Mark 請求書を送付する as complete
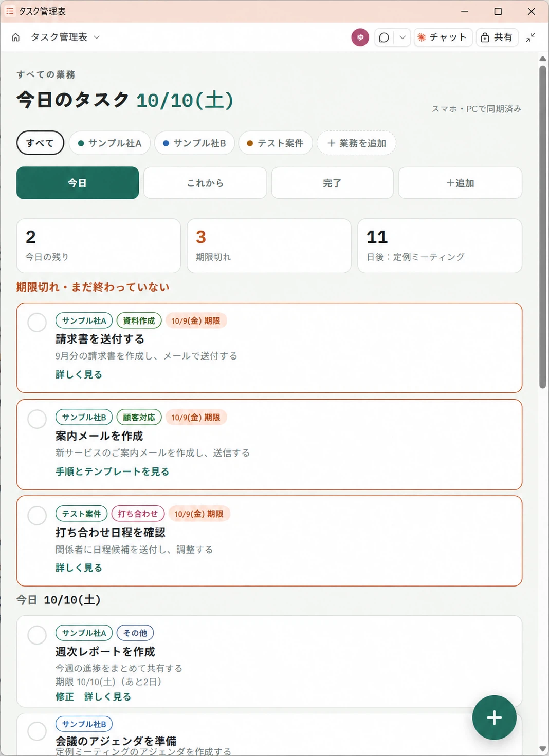The image size is (549, 756). click(37, 323)
